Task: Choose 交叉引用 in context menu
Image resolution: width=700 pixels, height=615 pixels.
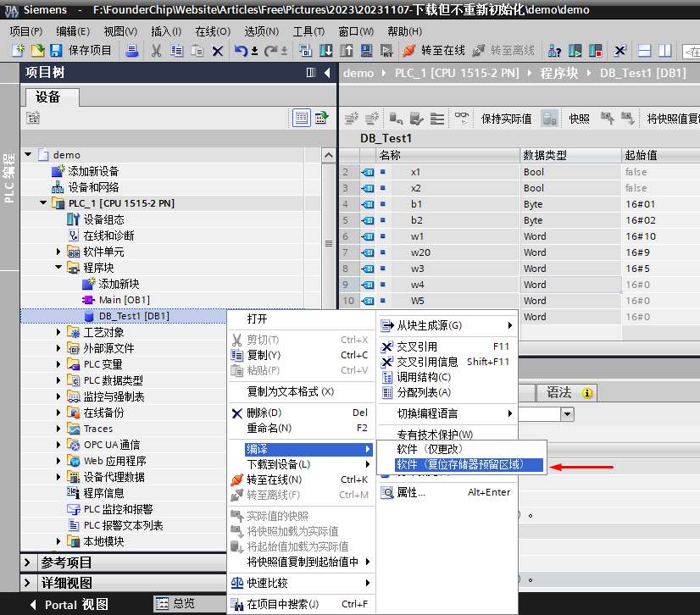Action: pyautogui.click(x=447, y=346)
